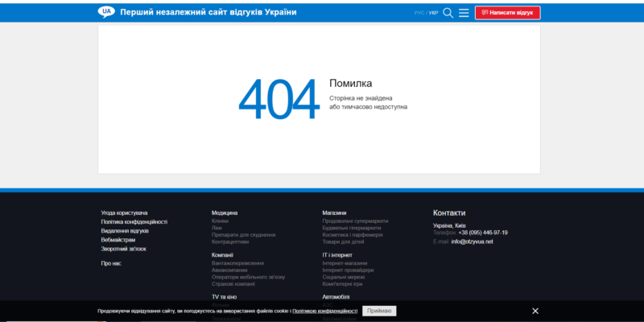This screenshot has width=644, height=322.
Task: Select the 'Медицина' category heading
Action: [225, 213]
